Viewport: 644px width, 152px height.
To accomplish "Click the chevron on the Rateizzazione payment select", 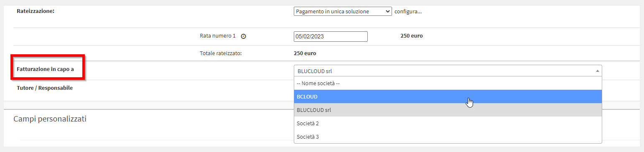I will 387,11.
